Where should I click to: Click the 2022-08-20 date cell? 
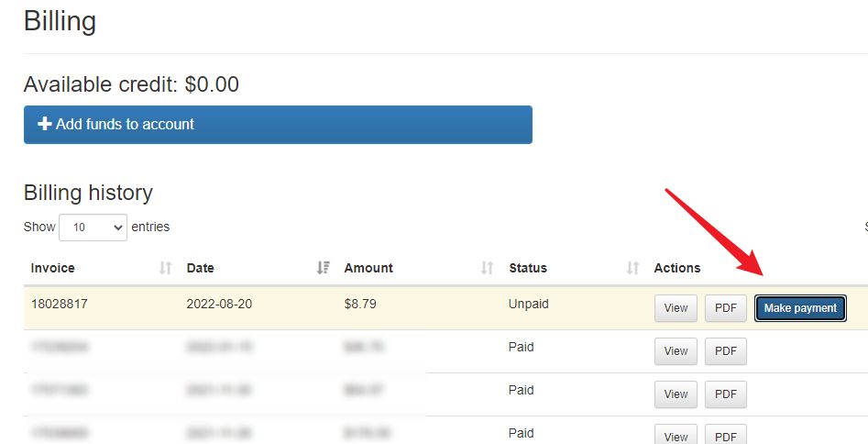[220, 304]
